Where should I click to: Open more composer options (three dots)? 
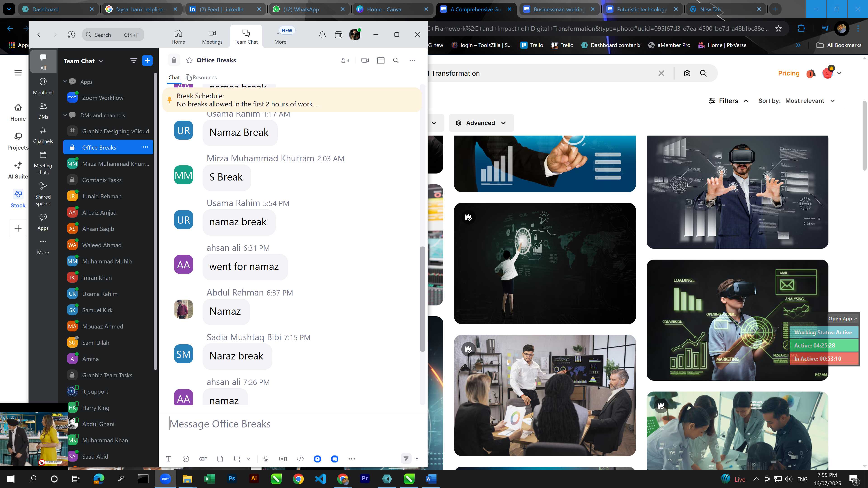(x=352, y=459)
